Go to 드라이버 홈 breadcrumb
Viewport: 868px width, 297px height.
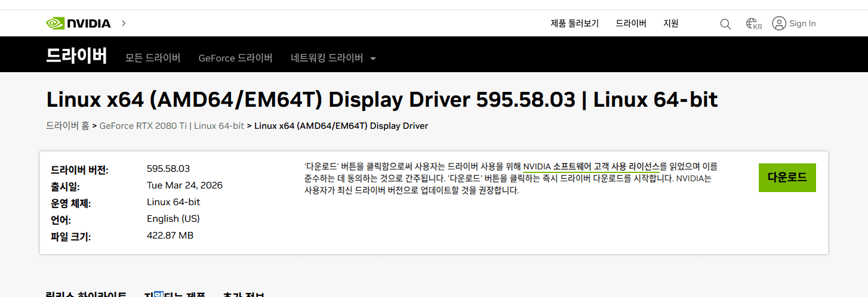point(67,126)
